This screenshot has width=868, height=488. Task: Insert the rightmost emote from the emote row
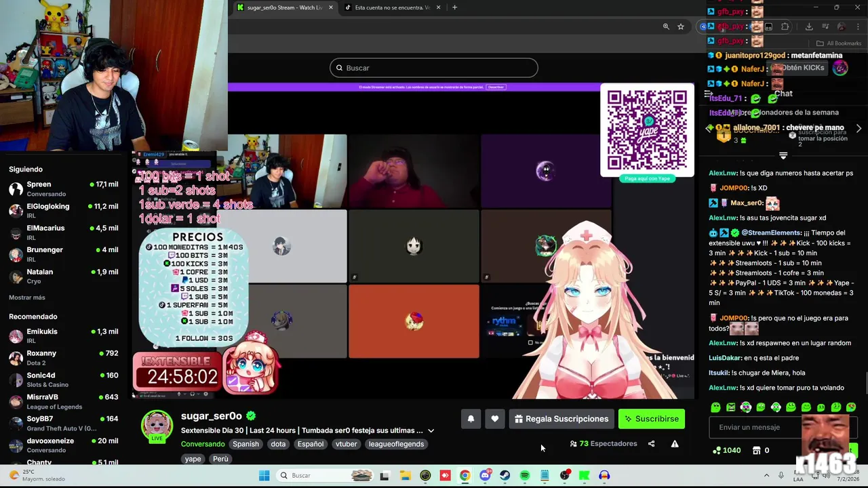click(851, 407)
